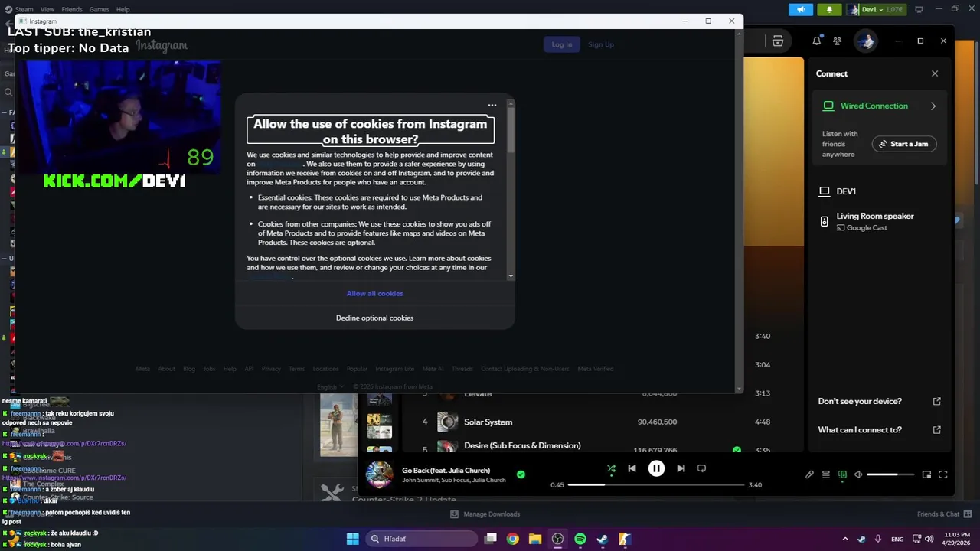Screen dimensions: 980x551
Task: Skip to previous track in Spotify
Action: 632,468
